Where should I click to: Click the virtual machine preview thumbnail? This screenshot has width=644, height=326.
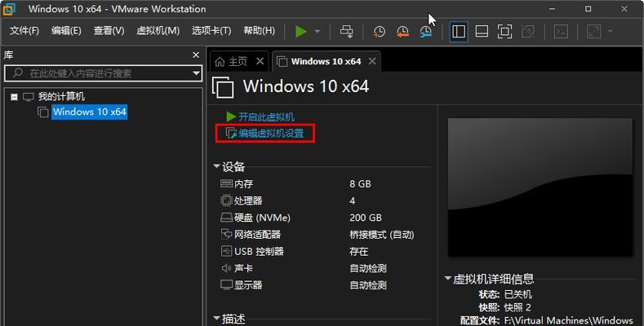point(540,187)
